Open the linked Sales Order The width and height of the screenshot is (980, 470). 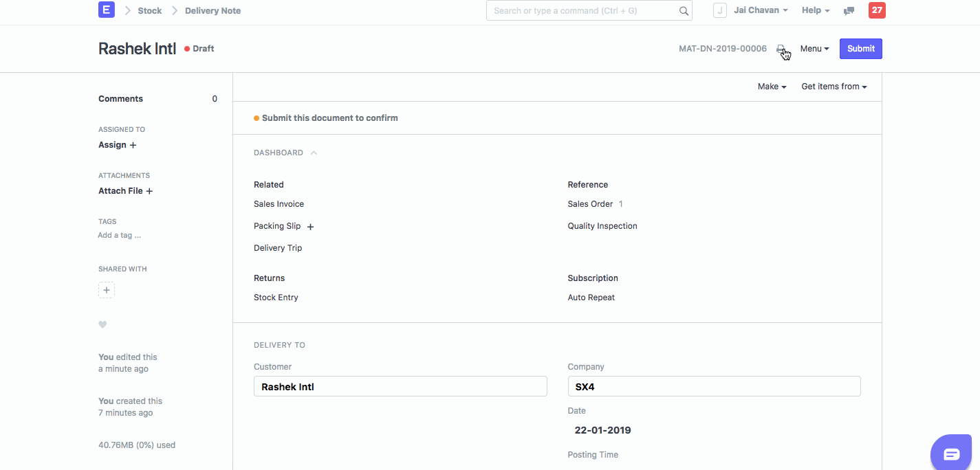590,203
